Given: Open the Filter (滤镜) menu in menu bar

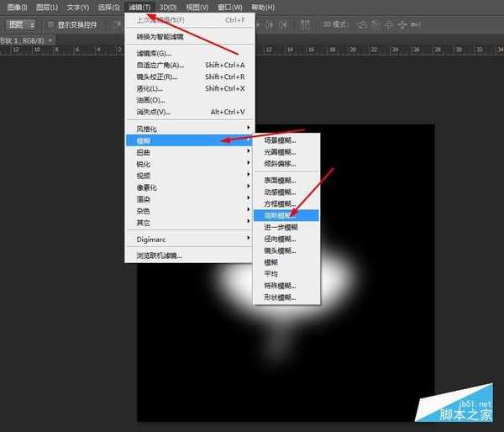Looking at the screenshot, I should [139, 8].
